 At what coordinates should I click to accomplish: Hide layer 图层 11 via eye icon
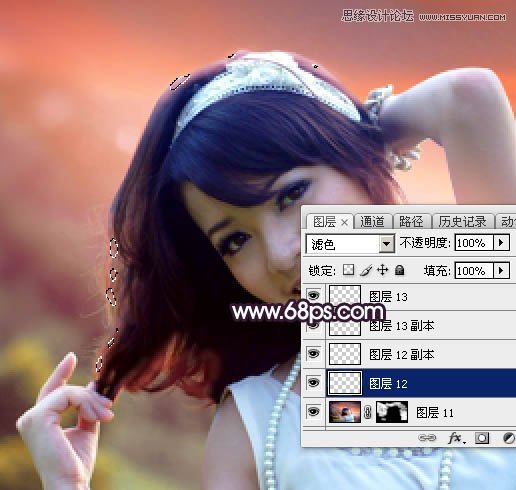[313, 411]
